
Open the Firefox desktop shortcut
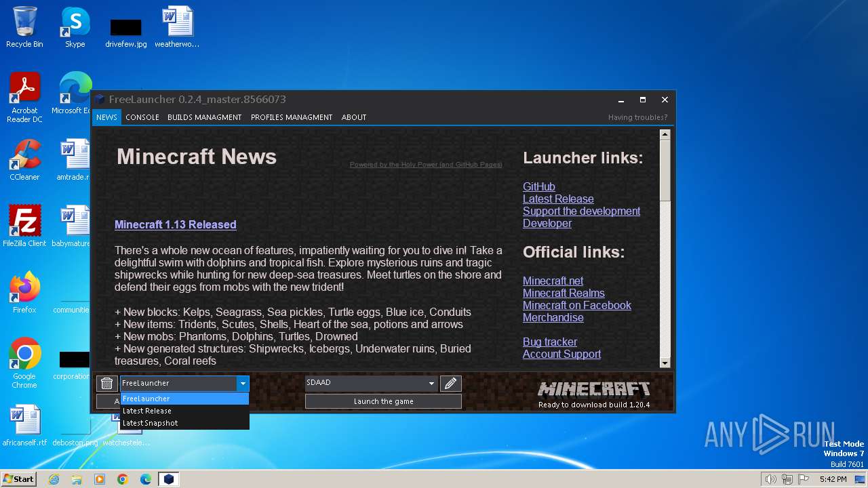[x=24, y=293]
